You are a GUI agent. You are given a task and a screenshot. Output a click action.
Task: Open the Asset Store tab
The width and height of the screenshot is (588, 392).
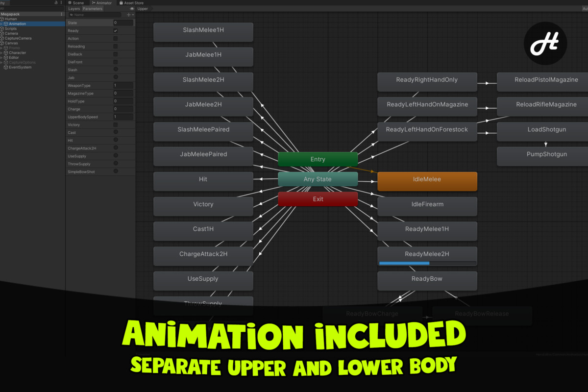[x=131, y=3]
